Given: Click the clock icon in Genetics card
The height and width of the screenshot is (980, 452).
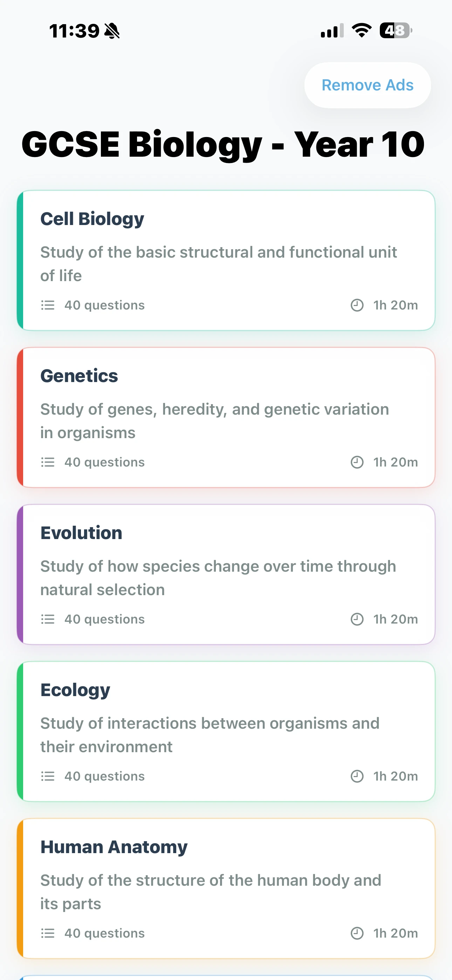Looking at the screenshot, I should click(x=357, y=462).
